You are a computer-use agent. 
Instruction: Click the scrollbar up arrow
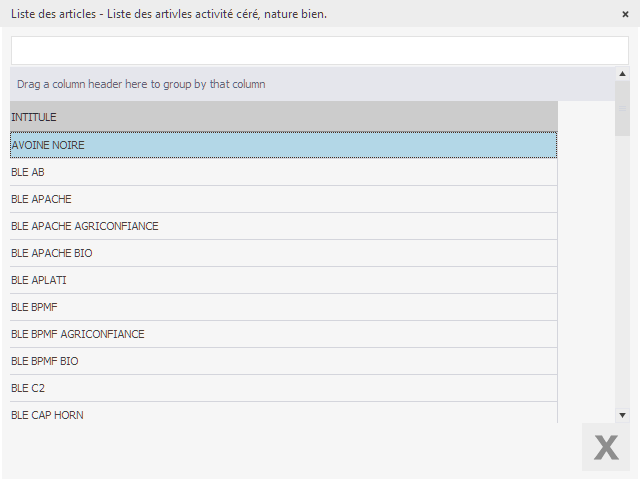622,74
